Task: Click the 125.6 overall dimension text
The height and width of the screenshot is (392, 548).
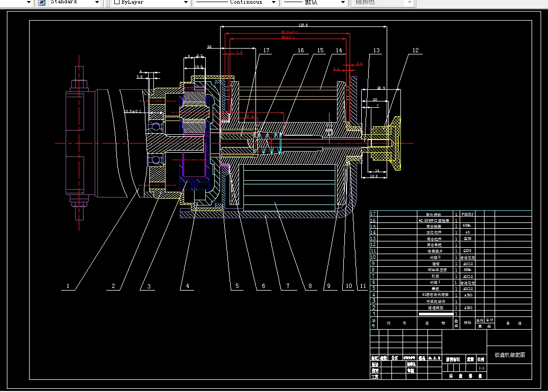Action: point(303,25)
